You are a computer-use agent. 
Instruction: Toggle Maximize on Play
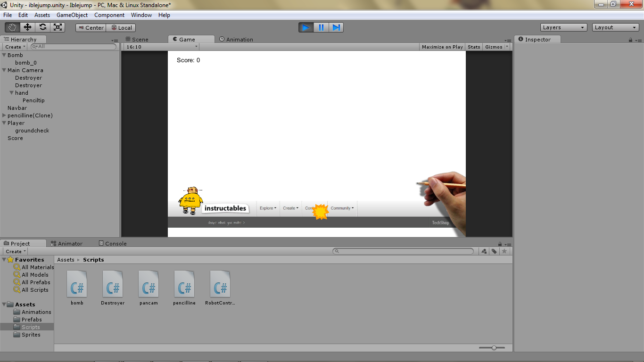pyautogui.click(x=442, y=47)
